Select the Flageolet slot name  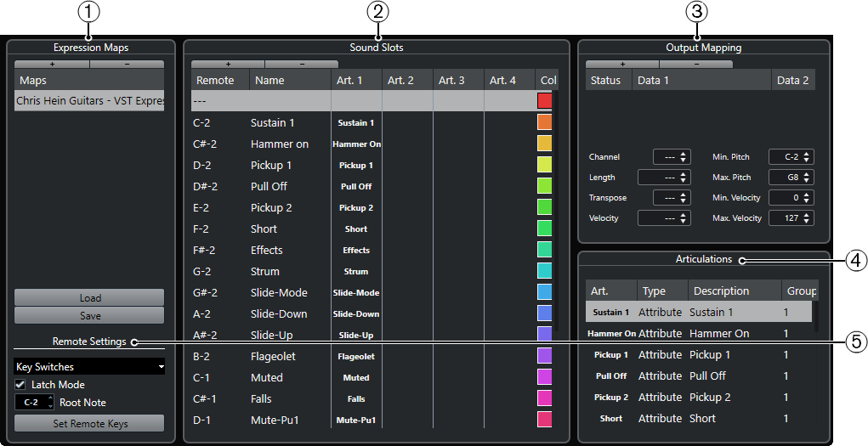tap(273, 356)
